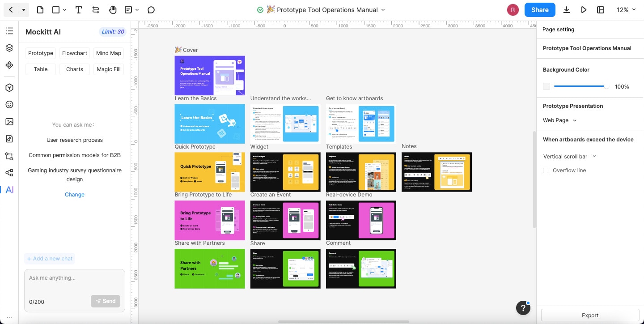Activate the hand pan tool
This screenshot has width=644, height=324.
[x=113, y=10]
